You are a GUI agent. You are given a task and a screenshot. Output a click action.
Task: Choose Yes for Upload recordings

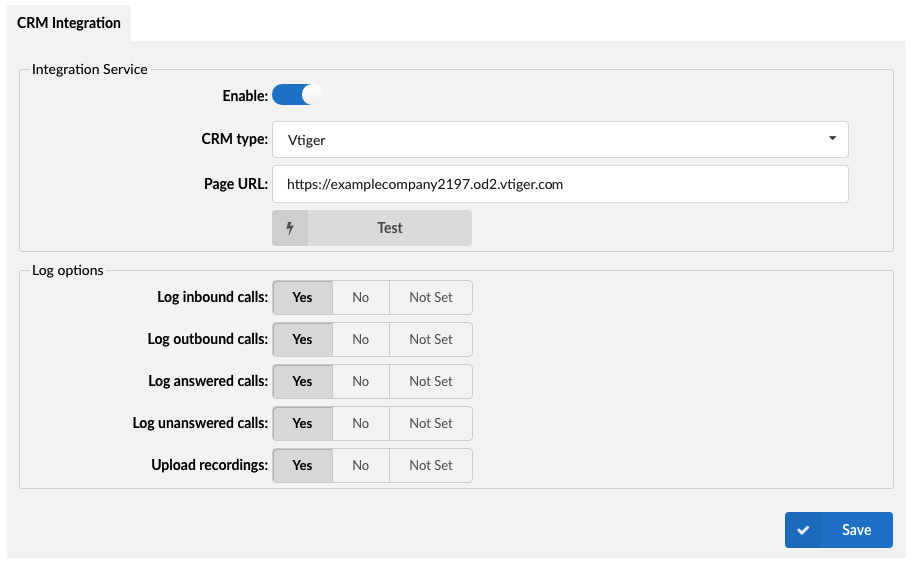(x=303, y=465)
